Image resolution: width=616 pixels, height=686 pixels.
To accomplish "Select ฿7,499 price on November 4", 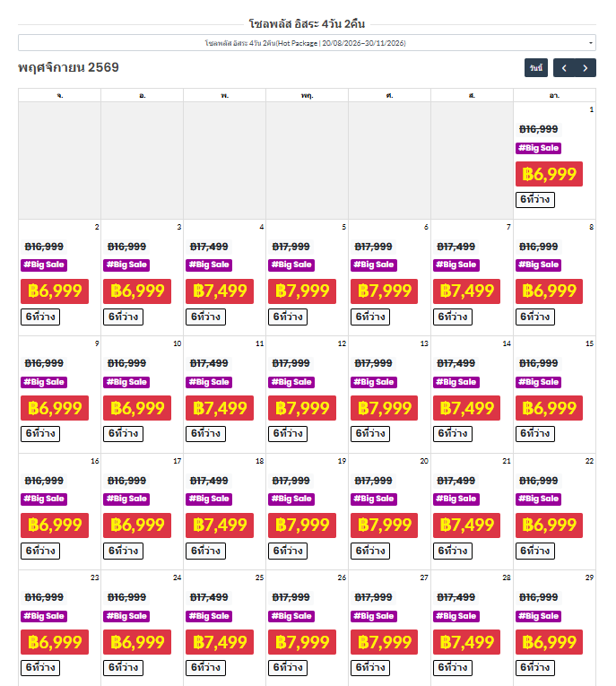I will click(219, 291).
